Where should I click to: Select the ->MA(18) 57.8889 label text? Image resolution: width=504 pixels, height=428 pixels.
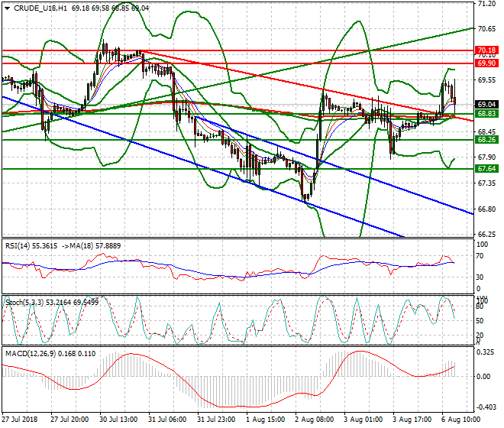coord(91,246)
